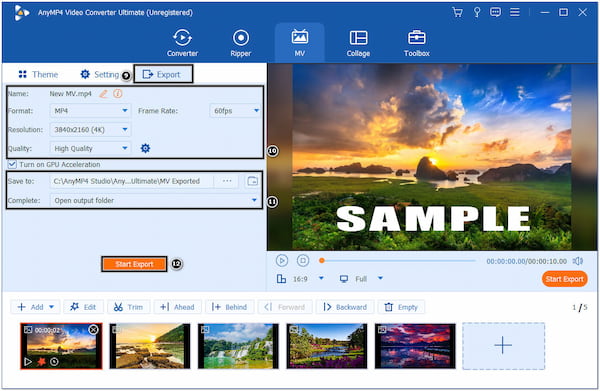
Task: Open the Quality dropdown
Action: (x=90, y=148)
